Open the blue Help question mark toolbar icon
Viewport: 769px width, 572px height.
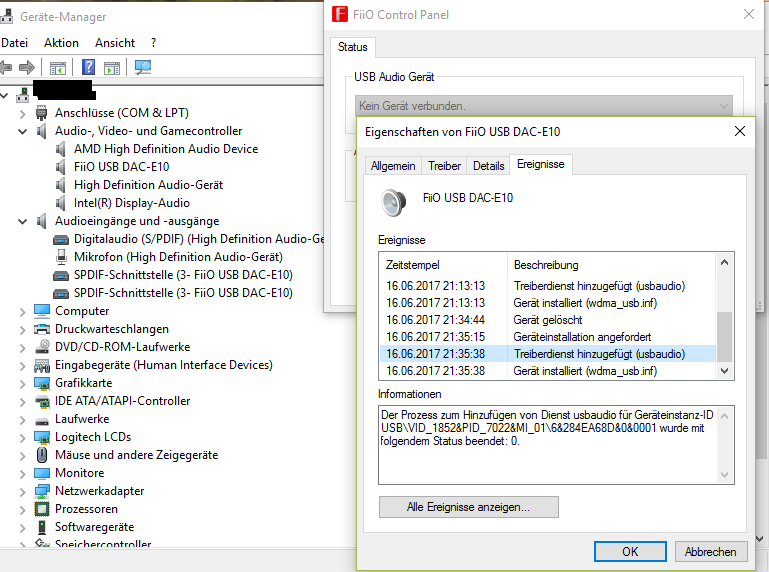[x=88, y=67]
